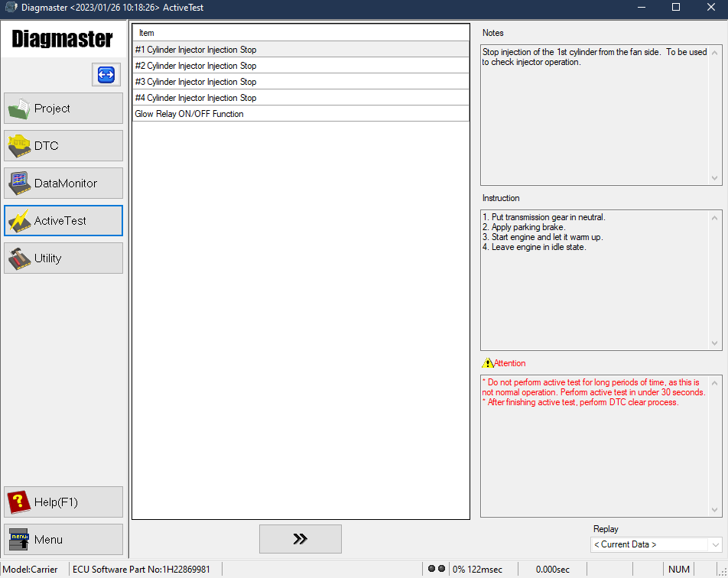Open the Utility section

point(63,258)
